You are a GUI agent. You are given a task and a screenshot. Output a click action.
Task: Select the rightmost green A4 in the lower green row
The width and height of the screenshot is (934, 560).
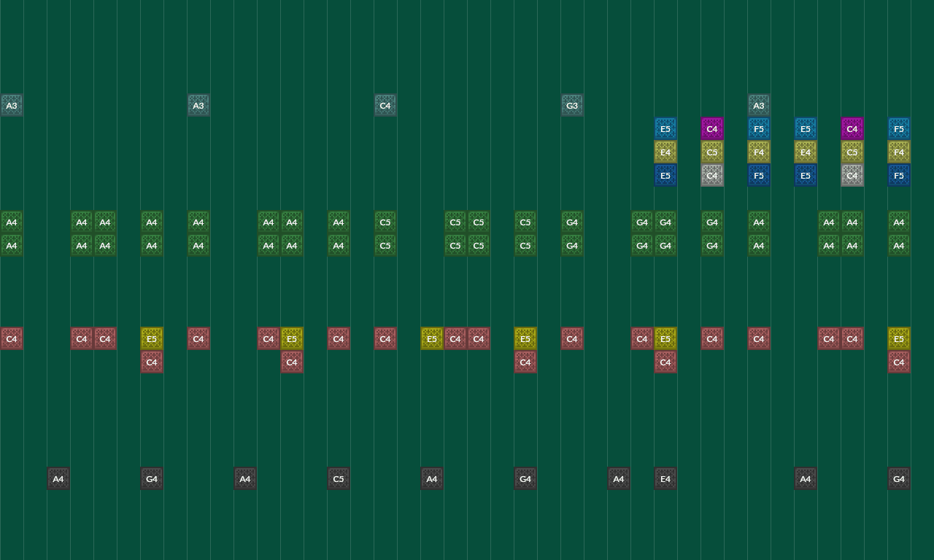899,245
